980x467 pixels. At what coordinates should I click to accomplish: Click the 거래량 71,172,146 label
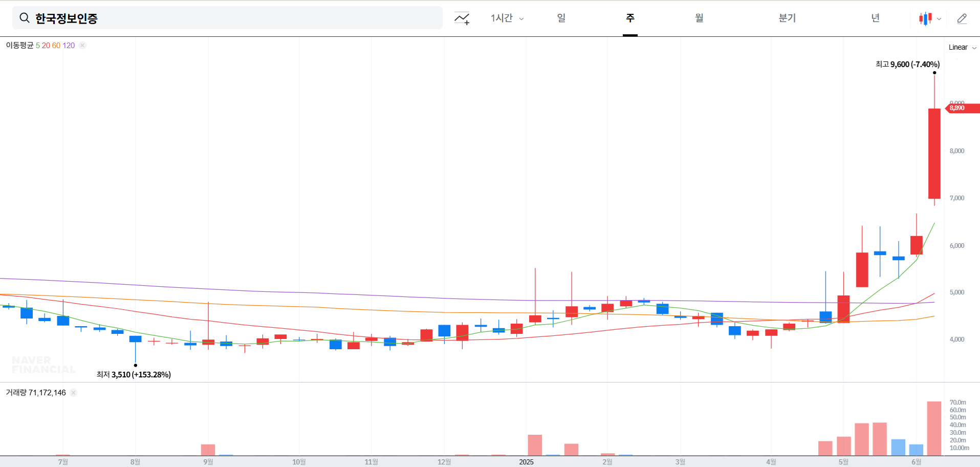pos(36,393)
